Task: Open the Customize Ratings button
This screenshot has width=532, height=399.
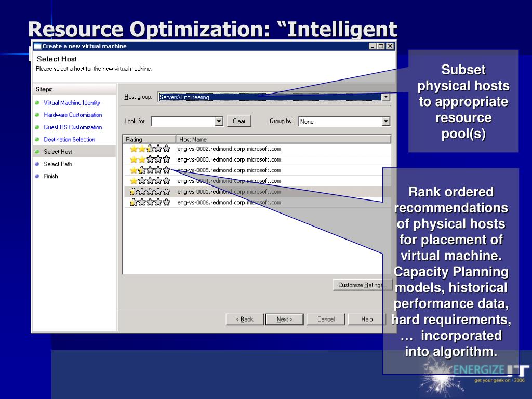Action: pyautogui.click(x=362, y=285)
